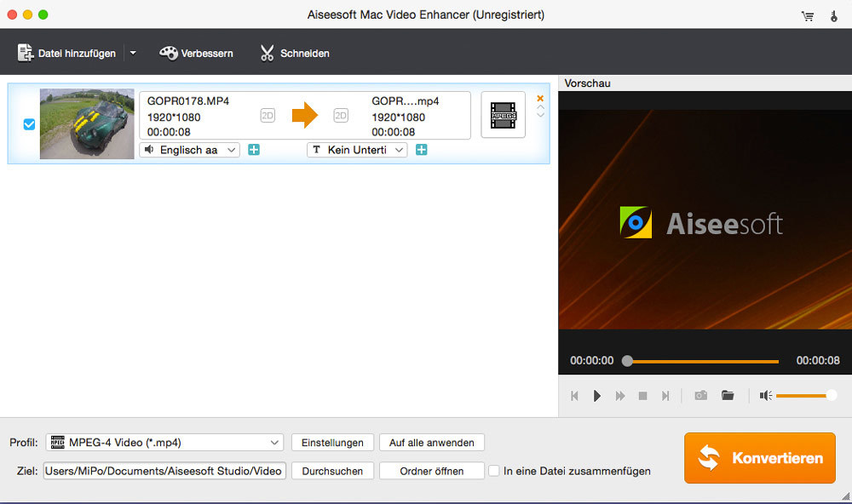This screenshot has width=852, height=504.
Task: Click the output filename GOPR....mp4
Action: 406,101
